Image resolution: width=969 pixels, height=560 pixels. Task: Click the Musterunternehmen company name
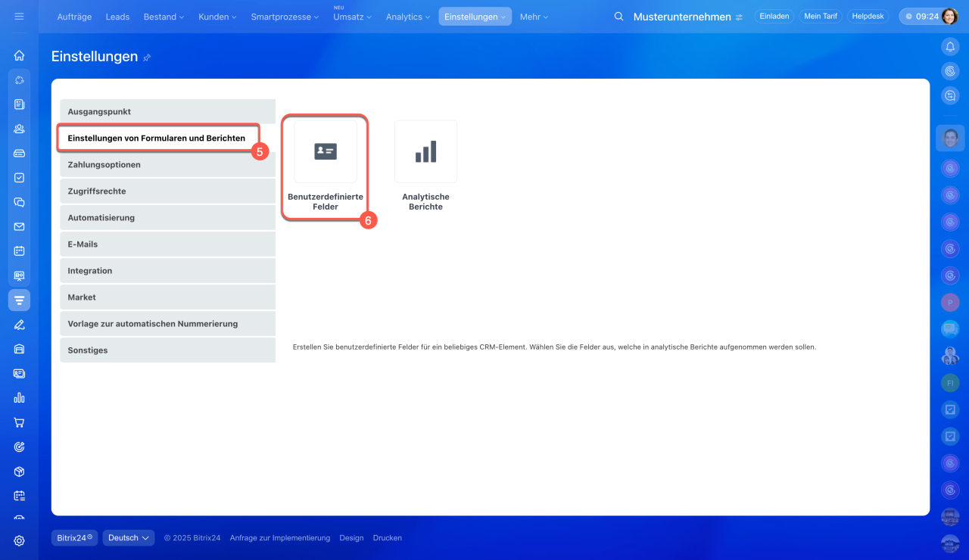pyautogui.click(x=682, y=17)
